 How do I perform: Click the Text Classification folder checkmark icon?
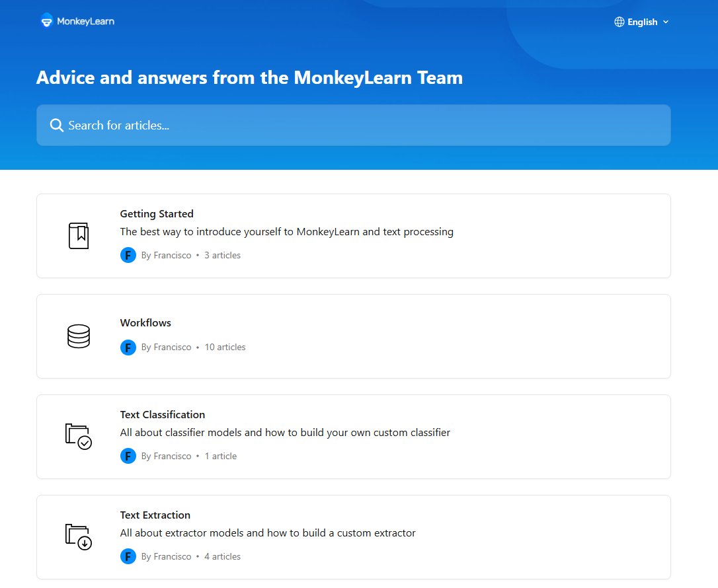[x=78, y=437]
